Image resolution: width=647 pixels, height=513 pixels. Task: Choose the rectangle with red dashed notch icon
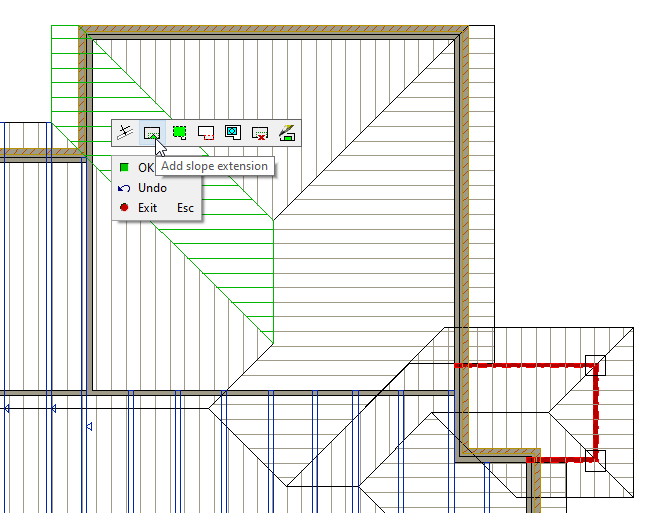point(206,131)
